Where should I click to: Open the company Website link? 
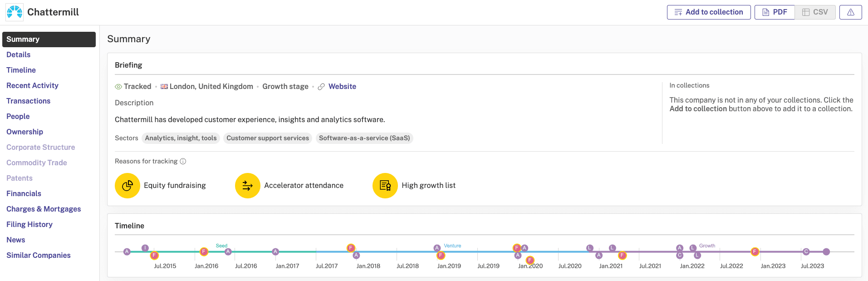tap(342, 87)
